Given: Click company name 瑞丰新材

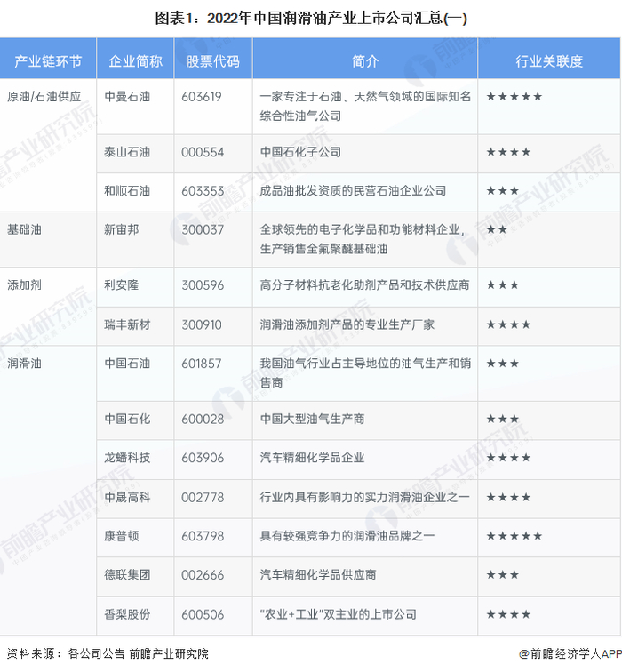Looking at the screenshot, I should coord(127,324).
